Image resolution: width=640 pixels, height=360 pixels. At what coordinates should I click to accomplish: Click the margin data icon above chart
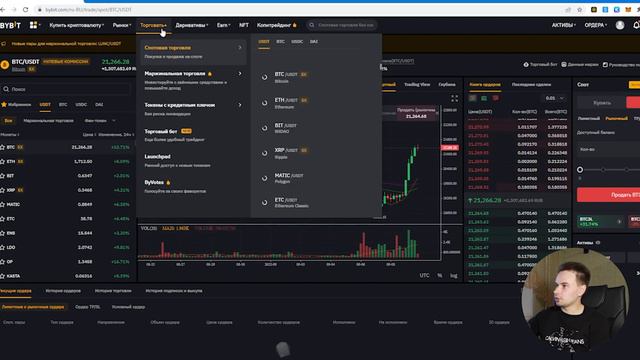tap(564, 64)
